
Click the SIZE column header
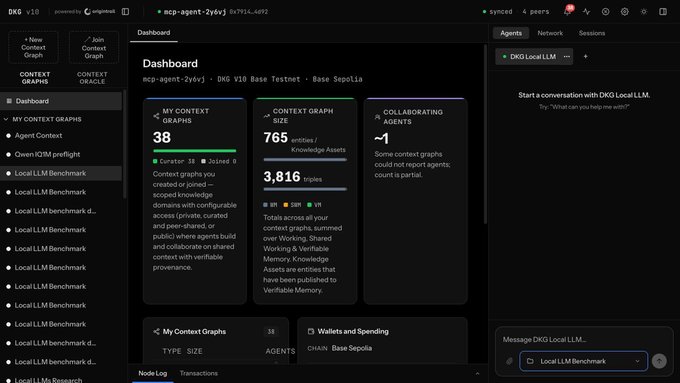[195, 351]
